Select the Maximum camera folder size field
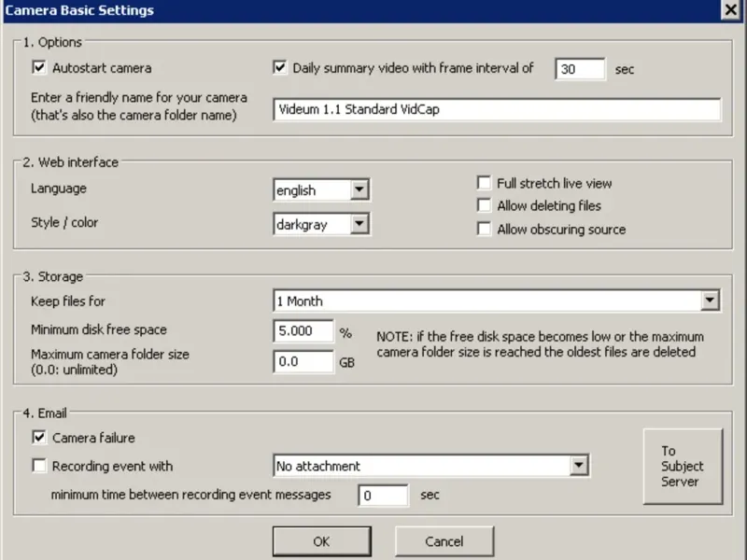The image size is (747, 560). click(x=303, y=362)
